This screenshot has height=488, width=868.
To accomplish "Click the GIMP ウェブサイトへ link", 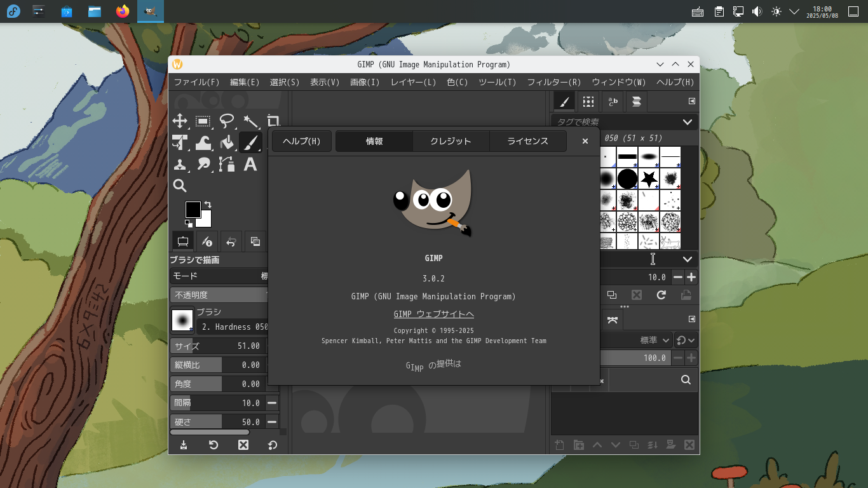I will point(433,314).
